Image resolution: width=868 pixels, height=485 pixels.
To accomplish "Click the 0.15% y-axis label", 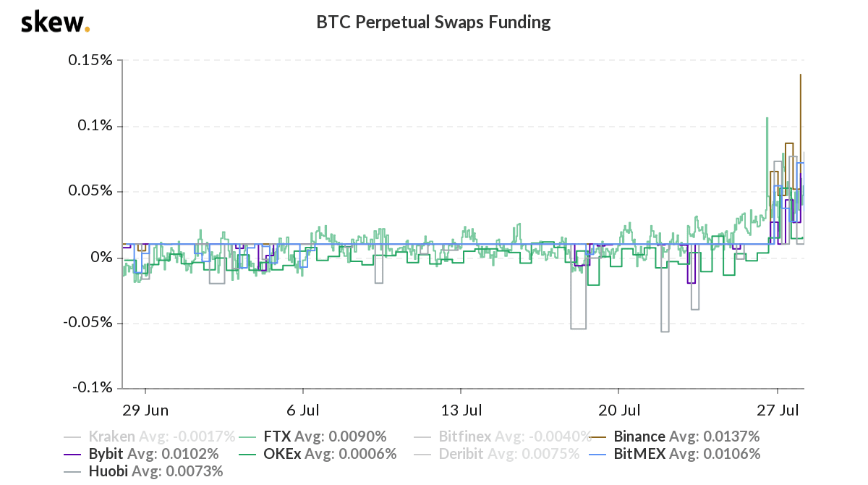I will point(90,60).
